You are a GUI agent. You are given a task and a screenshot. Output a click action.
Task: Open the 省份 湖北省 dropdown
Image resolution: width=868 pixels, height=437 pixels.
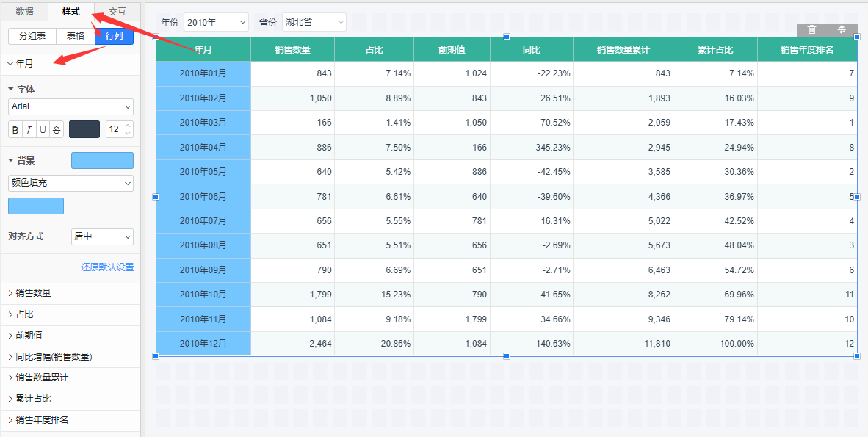point(314,23)
